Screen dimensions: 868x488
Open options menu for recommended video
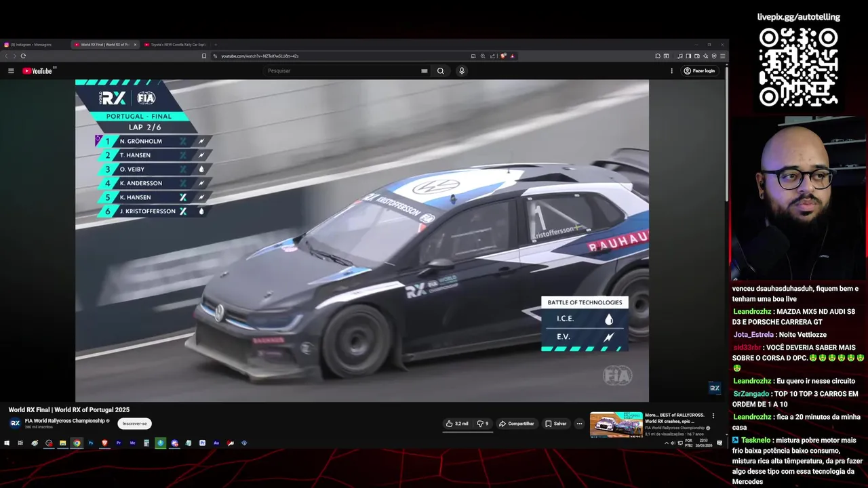713,416
